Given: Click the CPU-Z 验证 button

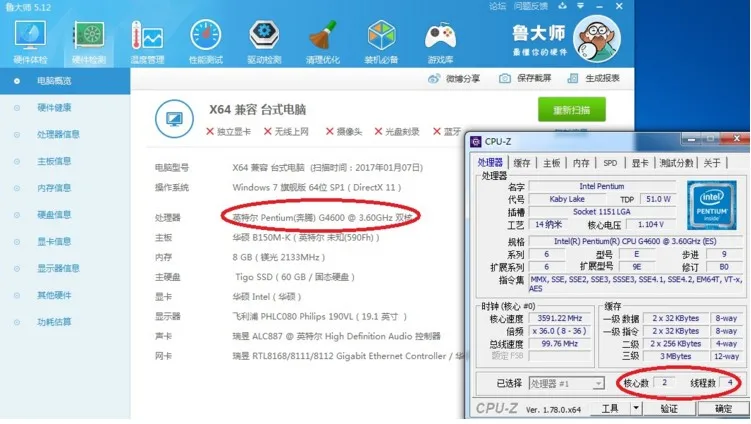Looking at the screenshot, I should click(669, 409).
